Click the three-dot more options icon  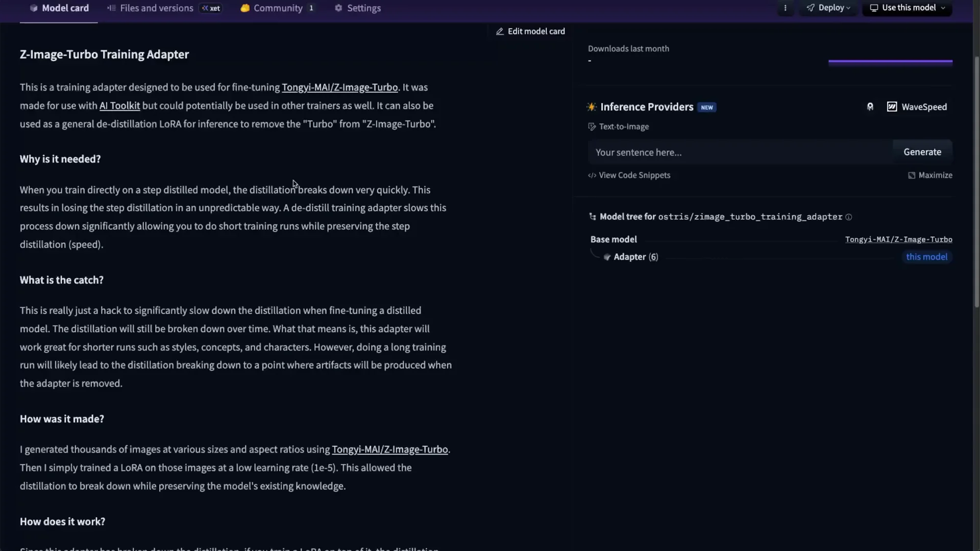[x=785, y=8]
